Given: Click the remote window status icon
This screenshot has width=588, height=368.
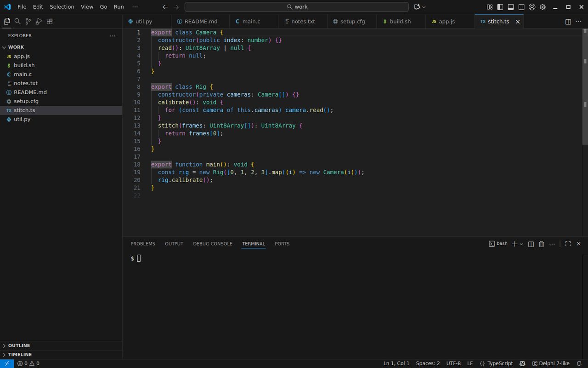Looking at the screenshot, I should click(7, 363).
